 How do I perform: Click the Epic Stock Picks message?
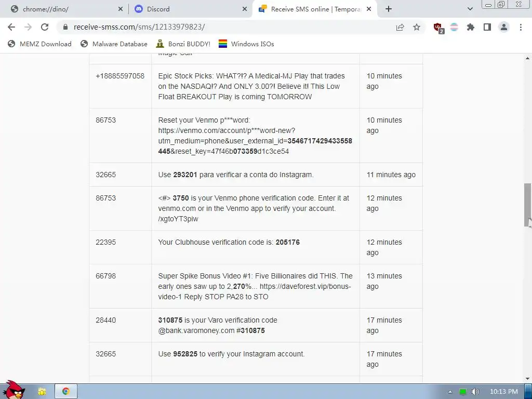(251, 86)
